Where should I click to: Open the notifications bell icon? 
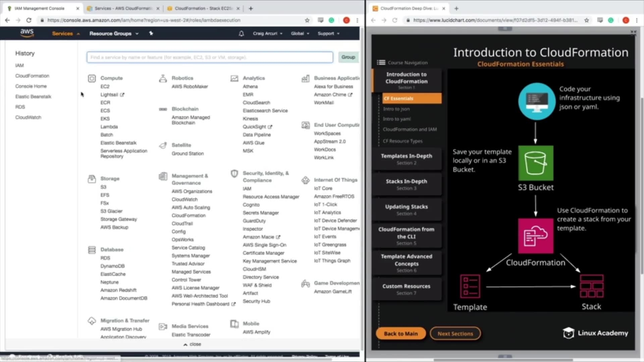[x=241, y=34]
